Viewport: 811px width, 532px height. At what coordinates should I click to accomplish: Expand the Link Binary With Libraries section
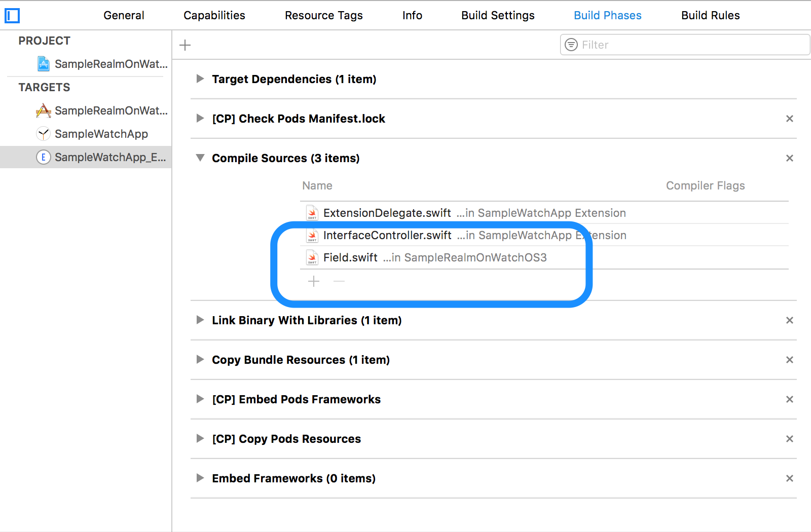coord(200,320)
